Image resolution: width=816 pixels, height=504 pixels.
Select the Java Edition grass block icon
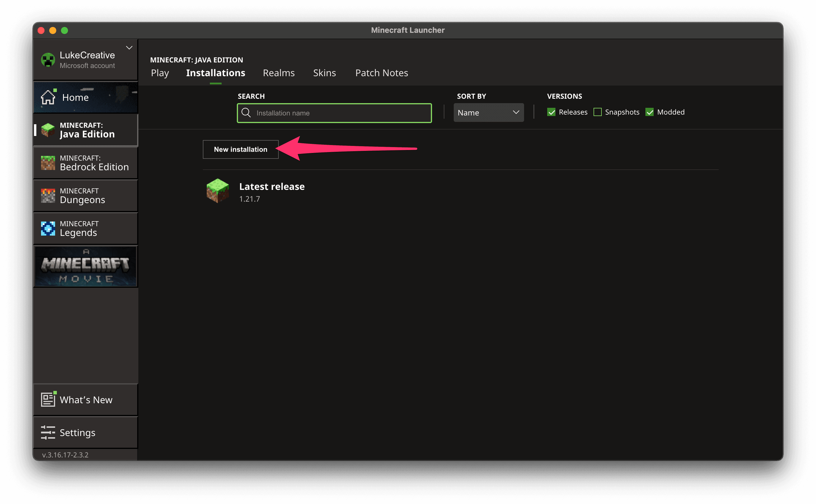coord(48,130)
